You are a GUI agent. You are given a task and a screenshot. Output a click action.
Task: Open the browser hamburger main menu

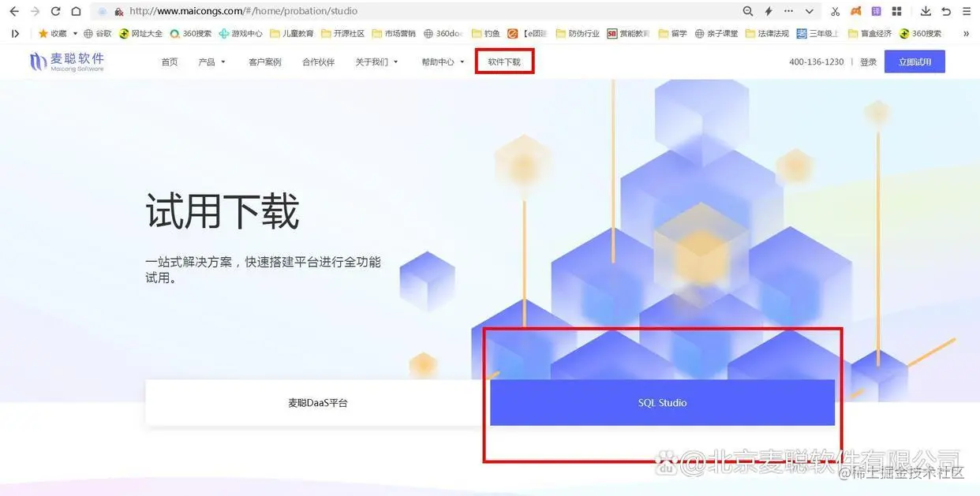tap(966, 11)
